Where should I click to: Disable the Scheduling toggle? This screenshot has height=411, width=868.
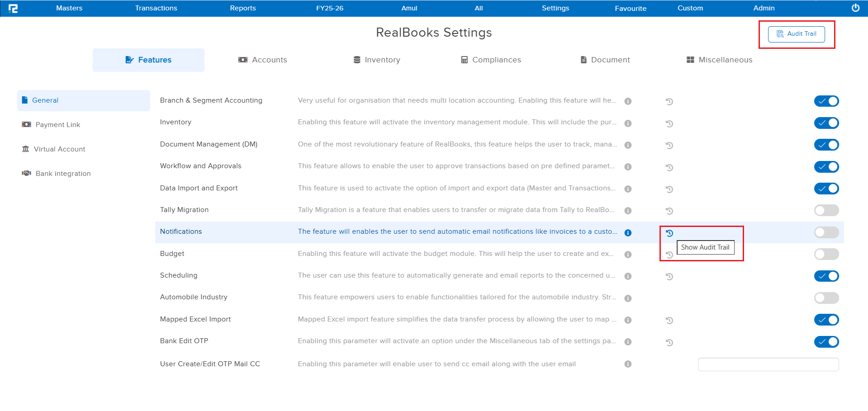pos(826,276)
